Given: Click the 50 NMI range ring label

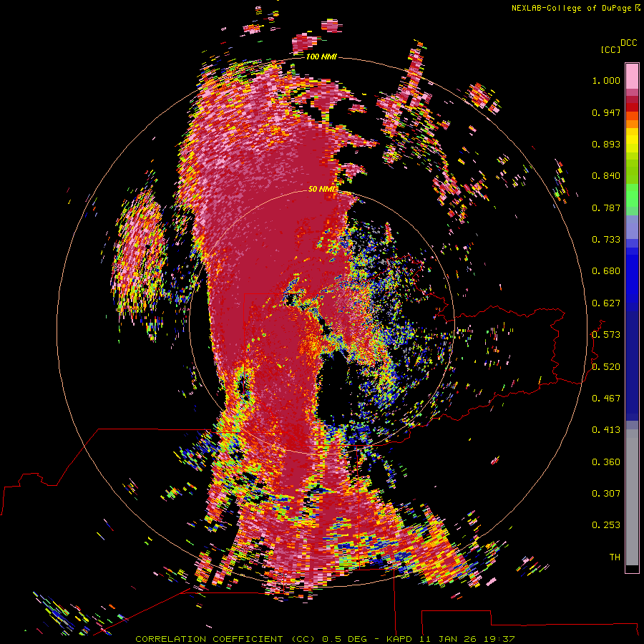Looking at the screenshot, I should coord(323,189).
